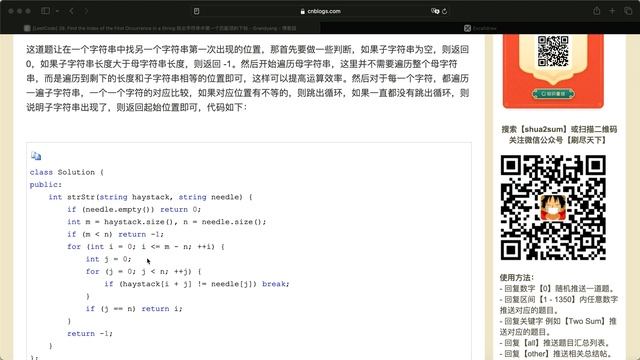Click the 回复数字【0】 instruction line
The image size is (640, 360).
(x=557, y=289)
